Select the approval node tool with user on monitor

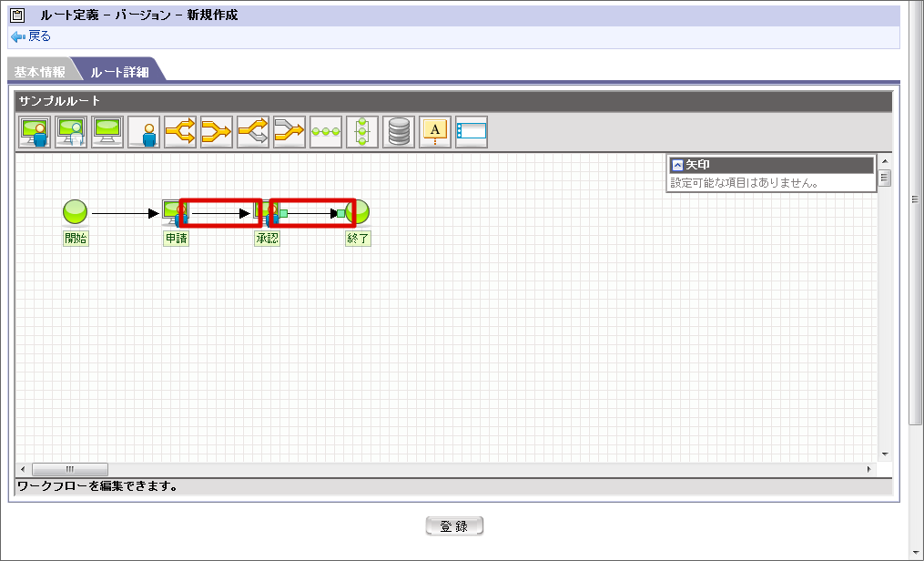[35, 132]
